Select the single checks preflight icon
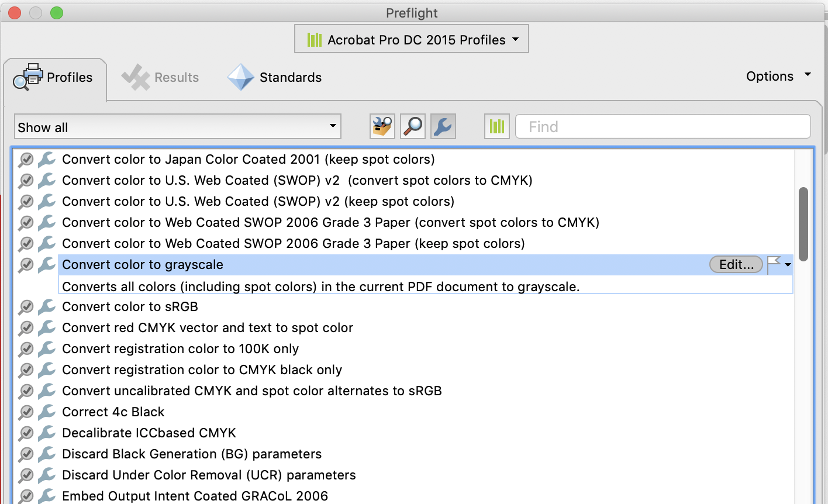This screenshot has height=504, width=828. pyautogui.click(x=382, y=126)
